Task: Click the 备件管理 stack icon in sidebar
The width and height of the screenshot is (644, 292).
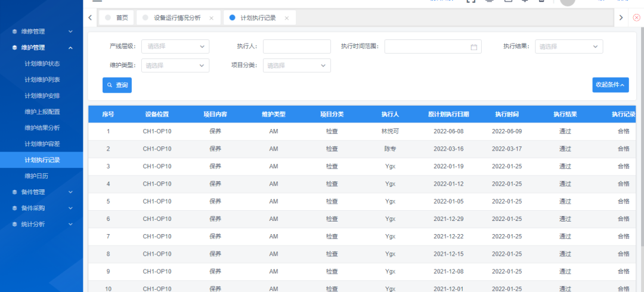Action: [14, 192]
